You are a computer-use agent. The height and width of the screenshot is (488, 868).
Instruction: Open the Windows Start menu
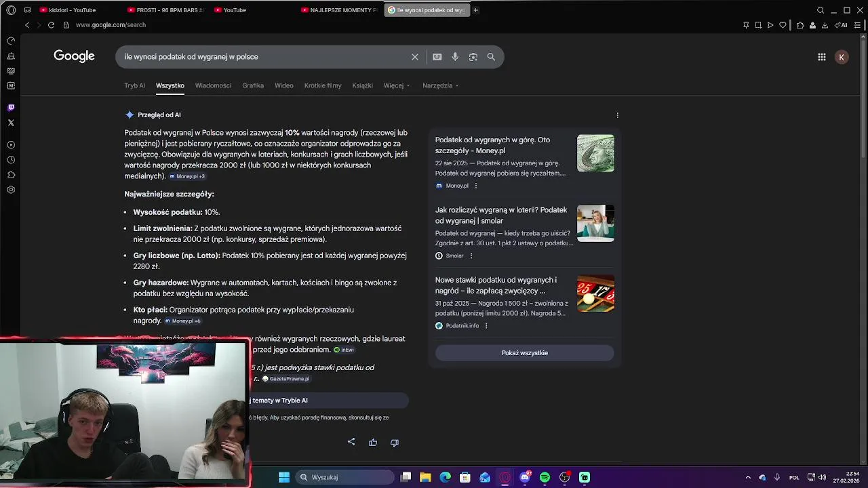pos(284,477)
